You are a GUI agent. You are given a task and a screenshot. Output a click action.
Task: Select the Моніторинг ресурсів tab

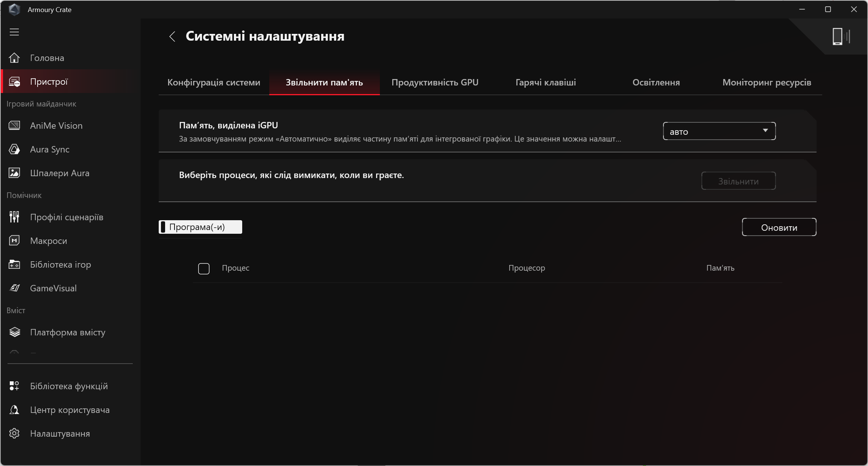766,82
